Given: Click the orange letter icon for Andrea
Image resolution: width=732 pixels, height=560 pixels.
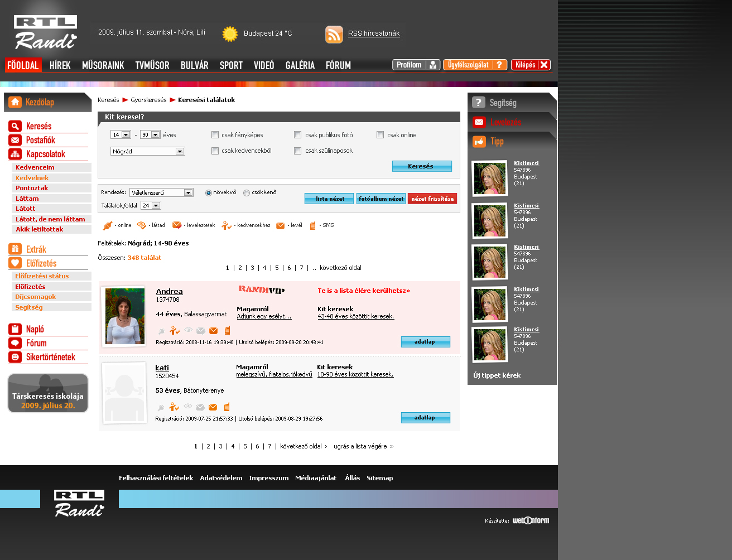Looking at the screenshot, I should (x=213, y=331).
